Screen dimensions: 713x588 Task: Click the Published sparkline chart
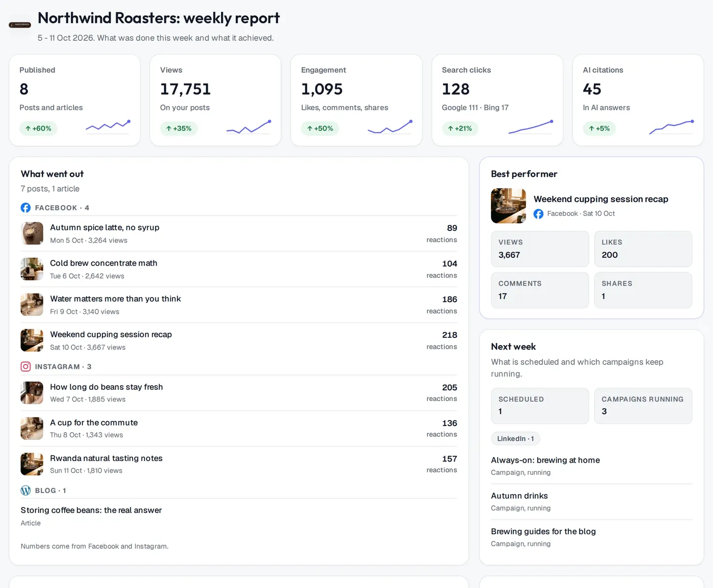108,126
